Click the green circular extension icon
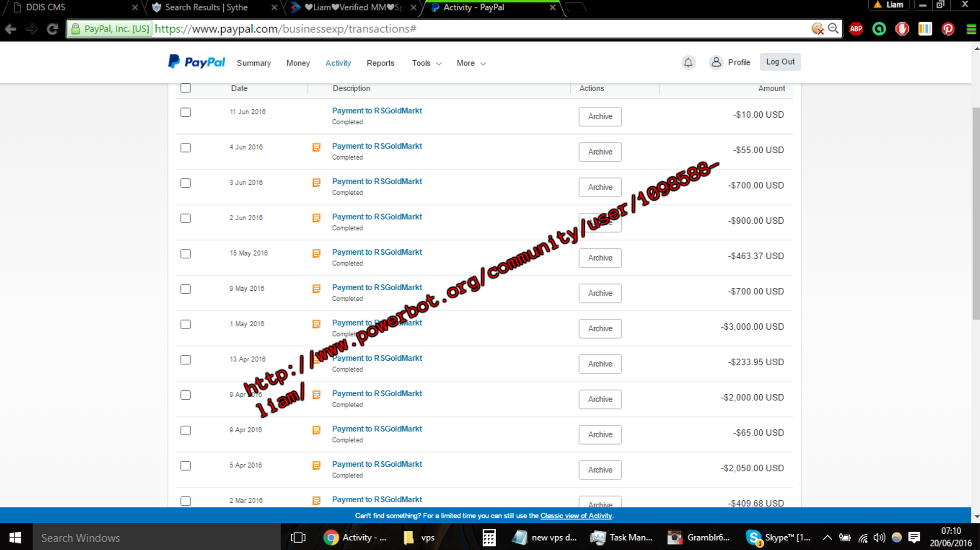Screen dimensions: 980x550 879,29
